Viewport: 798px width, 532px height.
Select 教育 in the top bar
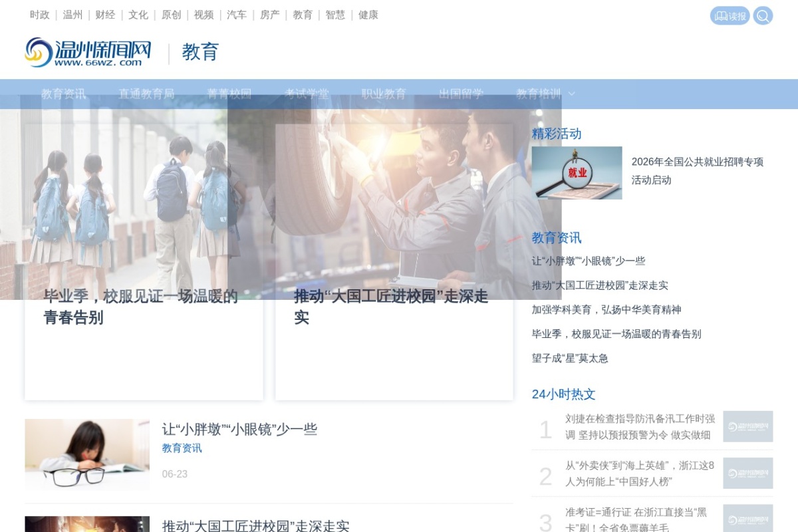click(x=303, y=15)
